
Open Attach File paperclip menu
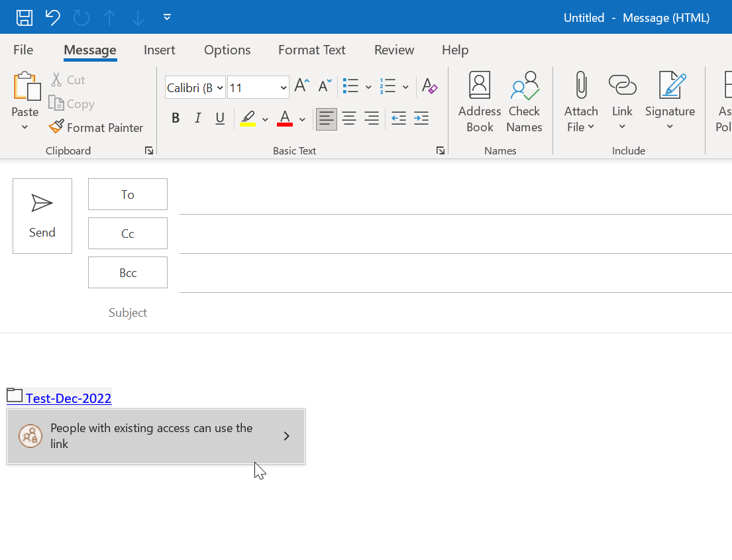(x=581, y=102)
